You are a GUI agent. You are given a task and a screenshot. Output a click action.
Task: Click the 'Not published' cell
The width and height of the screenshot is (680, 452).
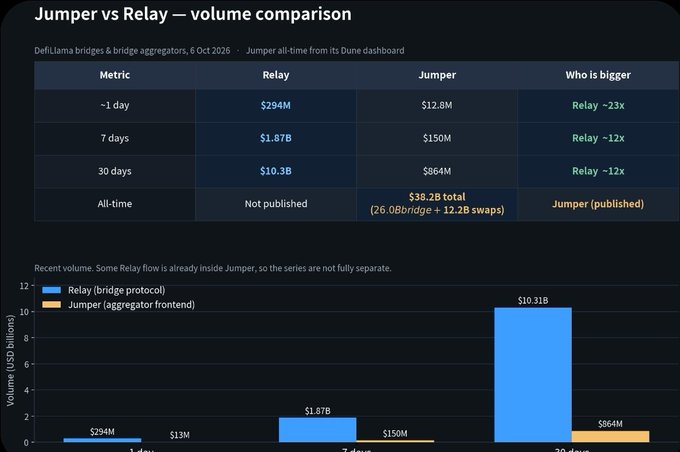276,204
